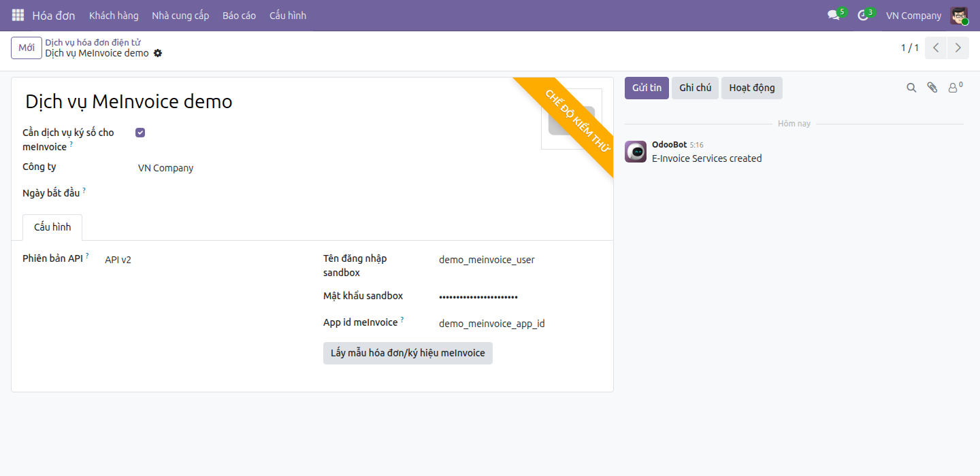Show help for Cần dịch vụ ký số

point(71,145)
